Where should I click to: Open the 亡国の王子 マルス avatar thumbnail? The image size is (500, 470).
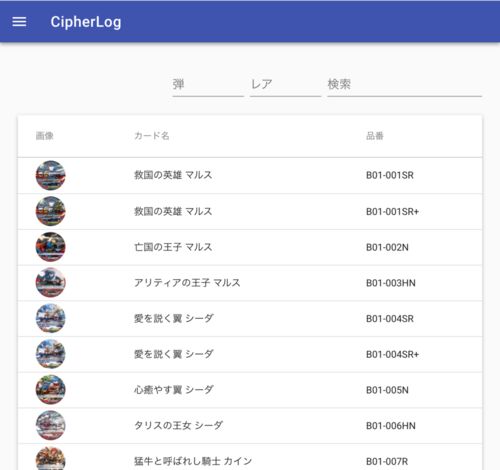(x=50, y=247)
